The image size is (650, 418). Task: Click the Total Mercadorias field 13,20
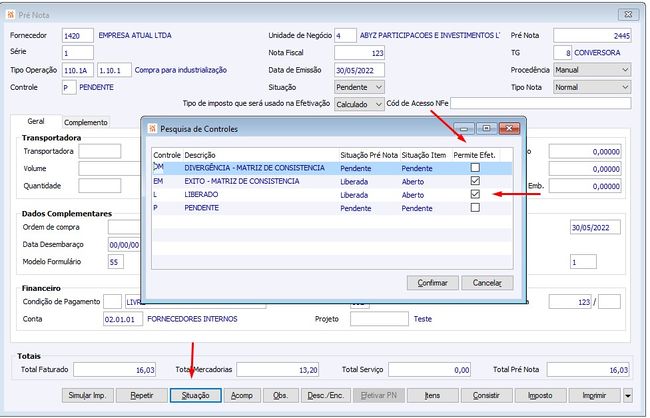coord(278,369)
